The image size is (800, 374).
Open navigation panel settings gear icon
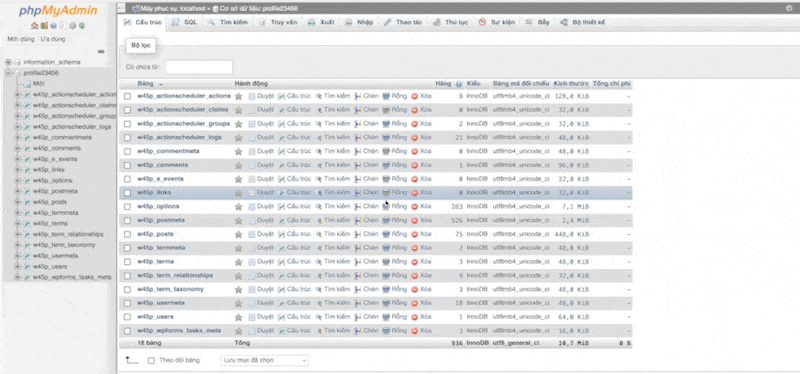click(72, 26)
